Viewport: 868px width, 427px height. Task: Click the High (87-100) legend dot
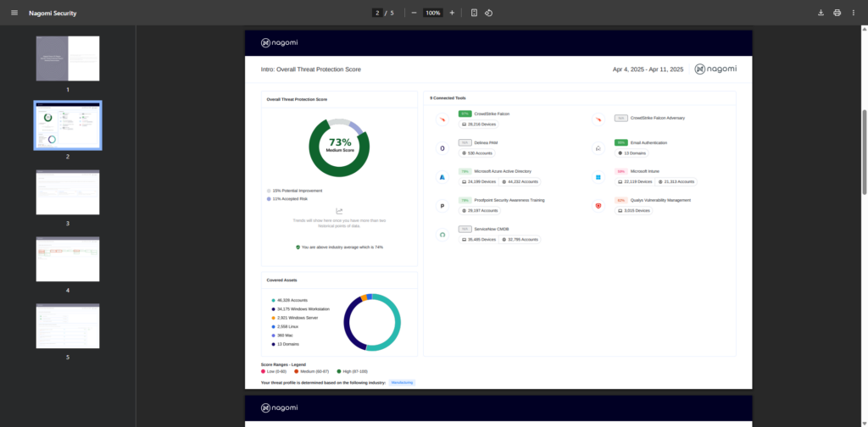(339, 371)
